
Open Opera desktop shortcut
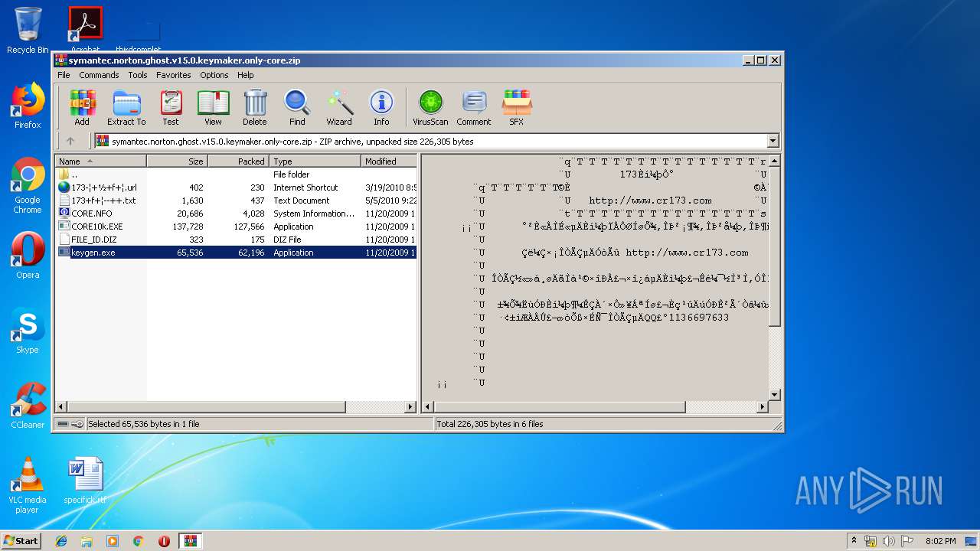tap(28, 256)
